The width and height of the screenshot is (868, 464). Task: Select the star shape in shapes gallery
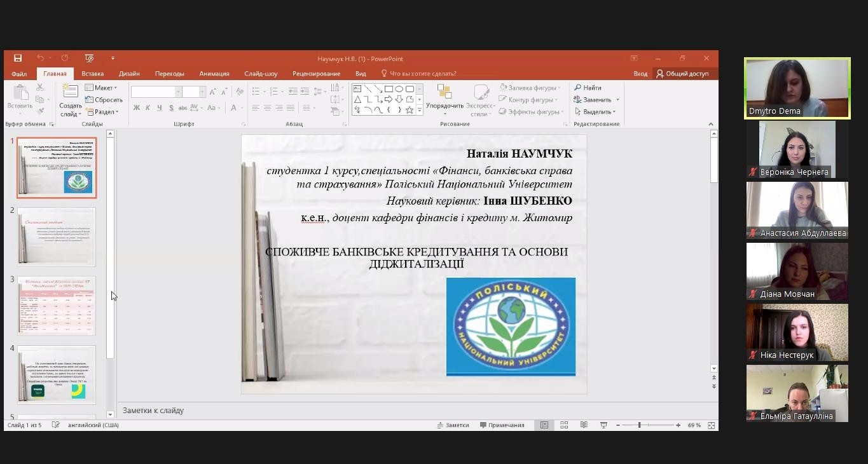click(410, 110)
